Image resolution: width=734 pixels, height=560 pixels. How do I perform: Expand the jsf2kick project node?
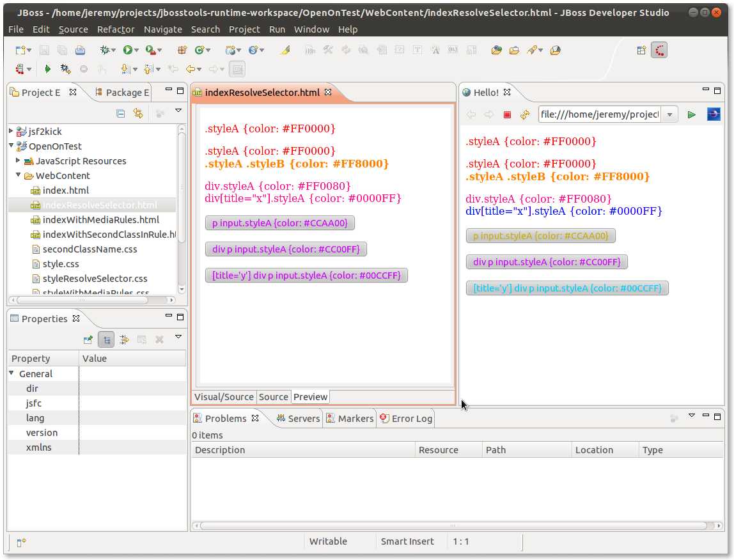pos(12,131)
